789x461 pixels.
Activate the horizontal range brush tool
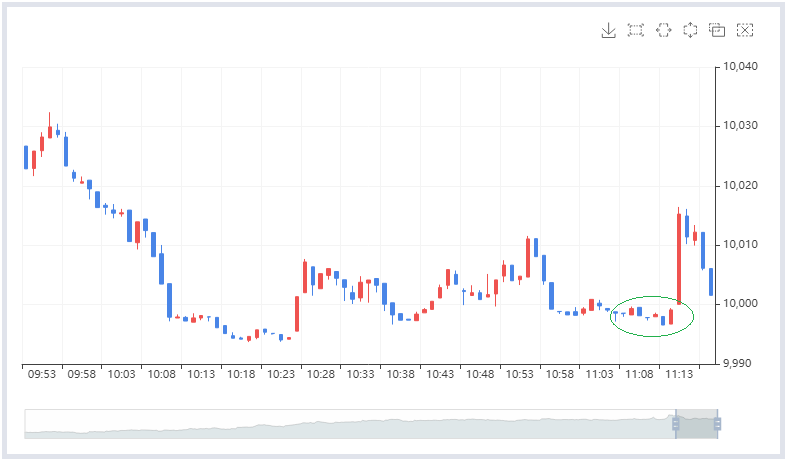pos(664,30)
